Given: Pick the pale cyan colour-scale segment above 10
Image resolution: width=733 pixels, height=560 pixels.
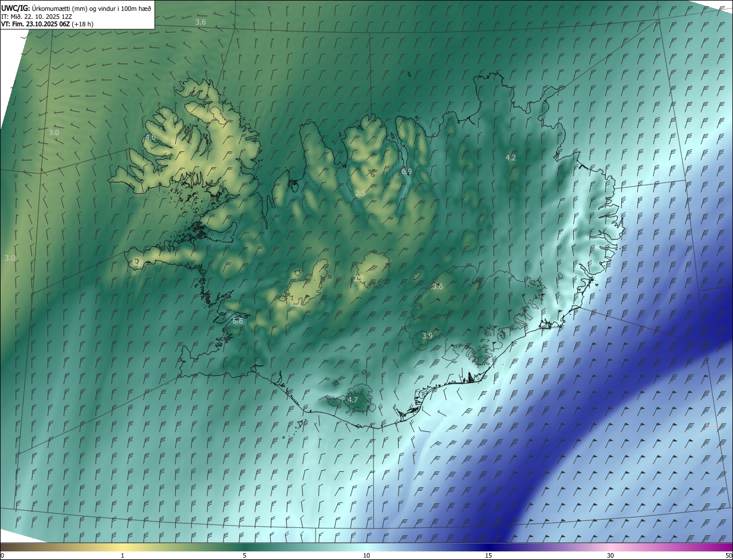Looking at the screenshot, I should click(x=366, y=547).
